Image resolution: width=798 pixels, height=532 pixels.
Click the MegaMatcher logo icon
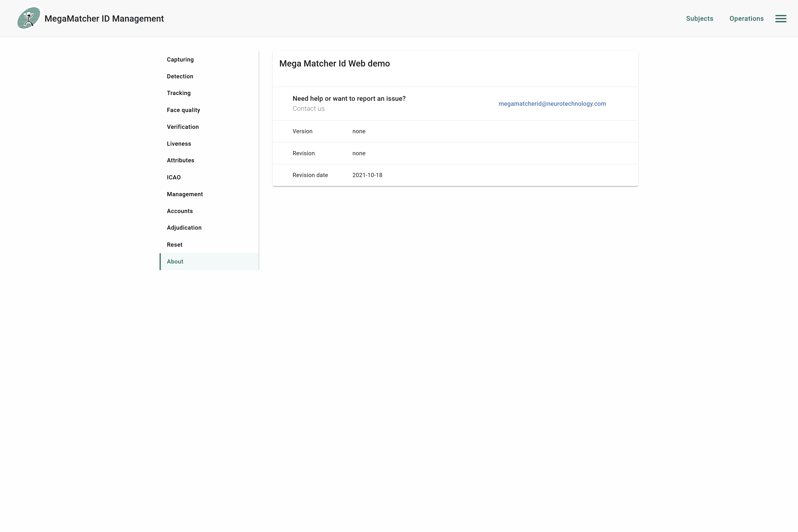point(29,18)
